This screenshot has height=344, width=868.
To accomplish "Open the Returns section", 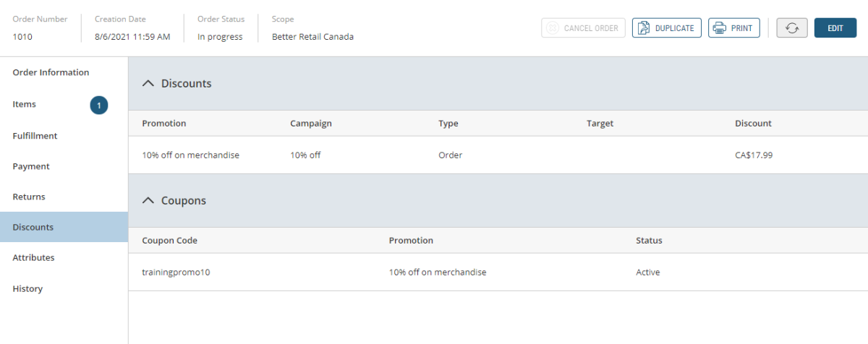I will (29, 197).
